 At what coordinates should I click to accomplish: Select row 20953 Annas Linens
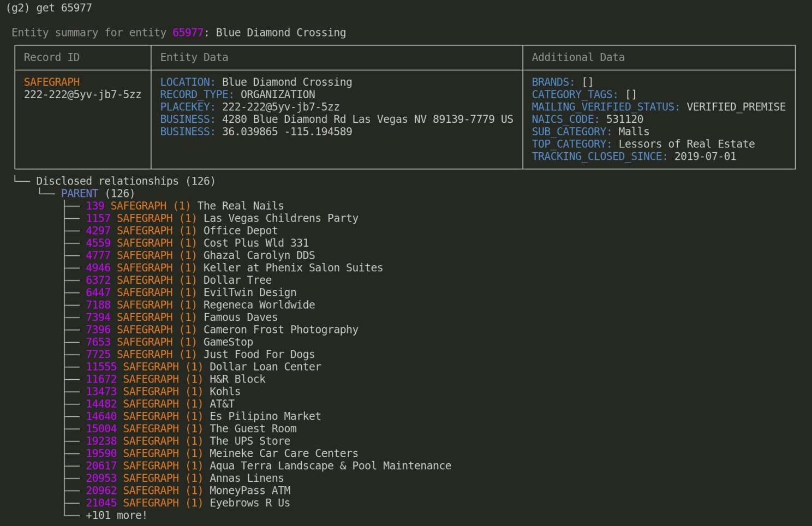click(185, 478)
